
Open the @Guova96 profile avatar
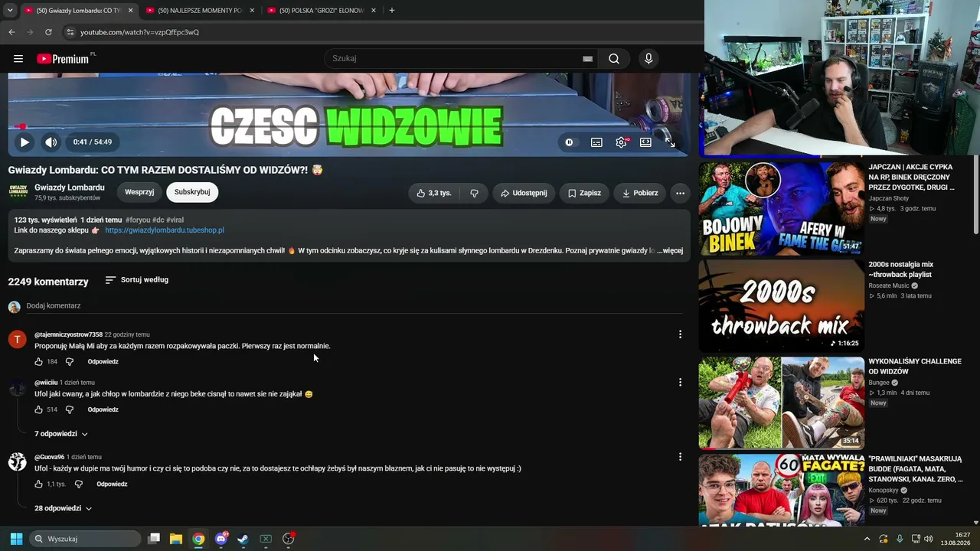click(x=18, y=461)
